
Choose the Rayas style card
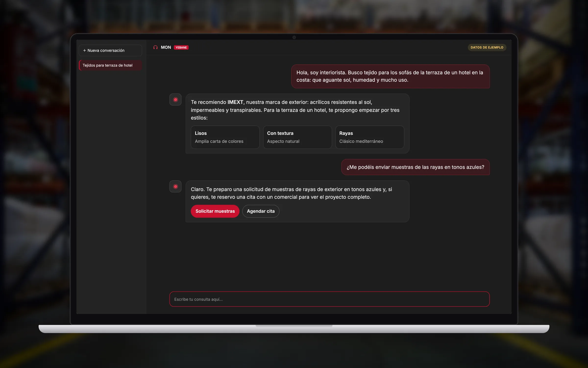tap(370, 137)
